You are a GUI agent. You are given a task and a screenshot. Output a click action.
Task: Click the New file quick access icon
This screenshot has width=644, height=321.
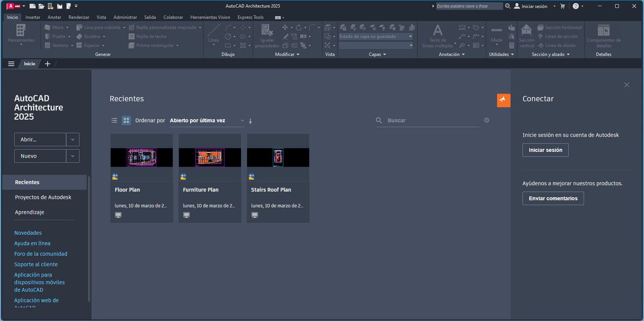[x=33, y=6]
